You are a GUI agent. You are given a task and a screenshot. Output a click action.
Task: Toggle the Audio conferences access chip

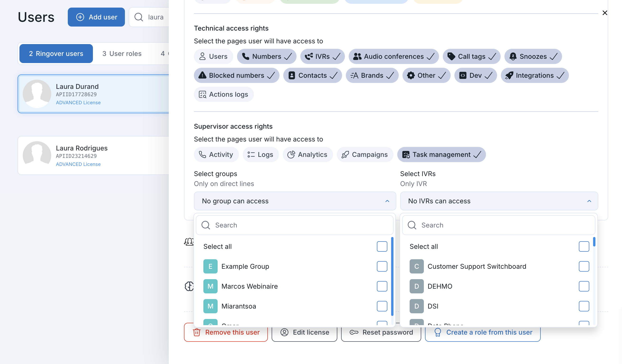pos(394,56)
